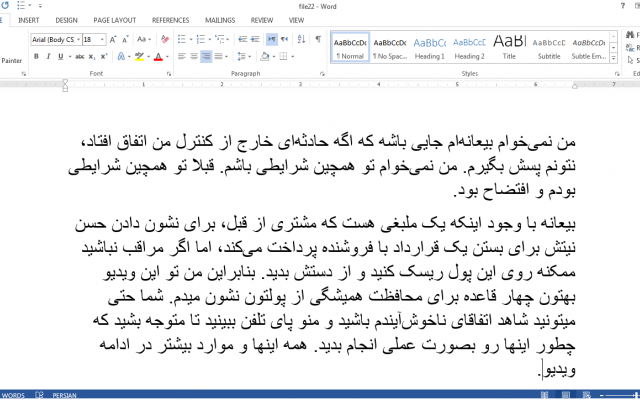Screen dimensions: 640x400
Task: Click Shrink Font icon
Action: click(x=125, y=39)
